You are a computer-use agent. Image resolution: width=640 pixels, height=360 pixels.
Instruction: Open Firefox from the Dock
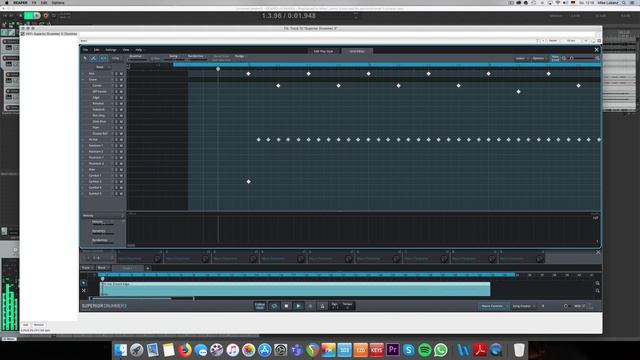184,350
